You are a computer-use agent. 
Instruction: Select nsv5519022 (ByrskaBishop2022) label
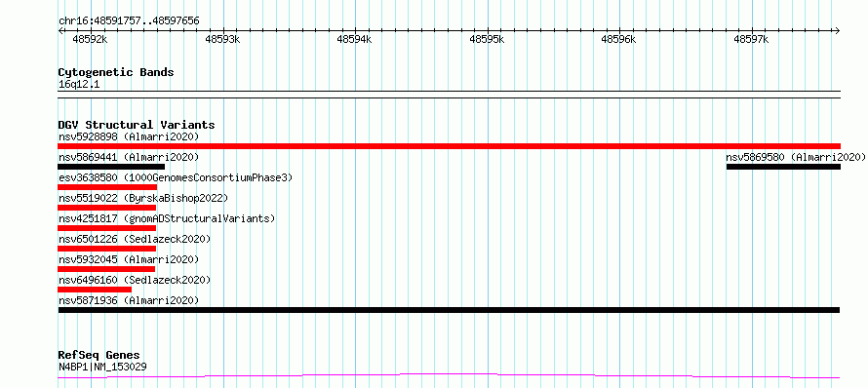click(x=142, y=198)
